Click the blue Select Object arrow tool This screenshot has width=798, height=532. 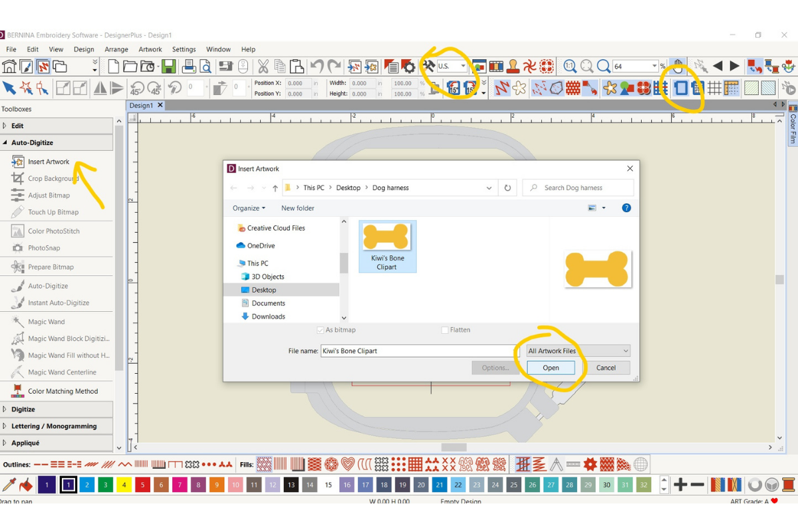tap(9, 88)
